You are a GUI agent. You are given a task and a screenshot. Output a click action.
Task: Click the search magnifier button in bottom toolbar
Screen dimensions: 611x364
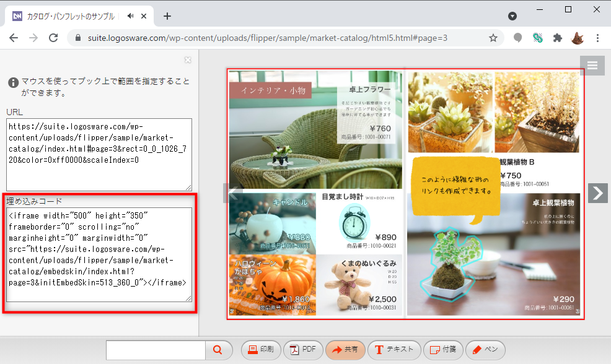[x=218, y=350]
